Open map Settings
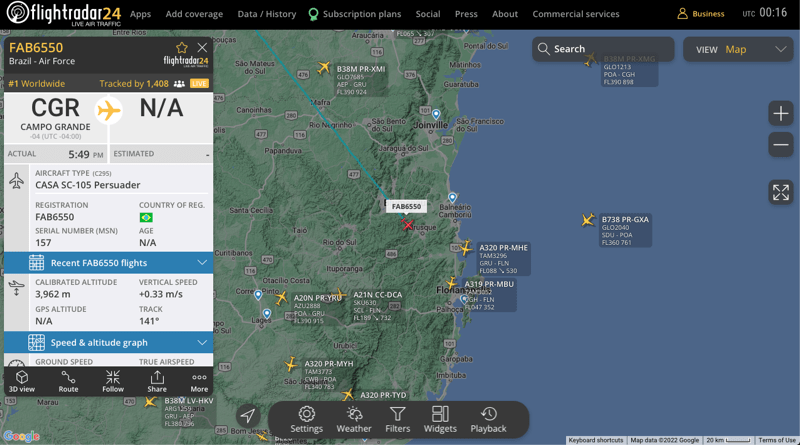The image size is (800, 445). tap(307, 420)
